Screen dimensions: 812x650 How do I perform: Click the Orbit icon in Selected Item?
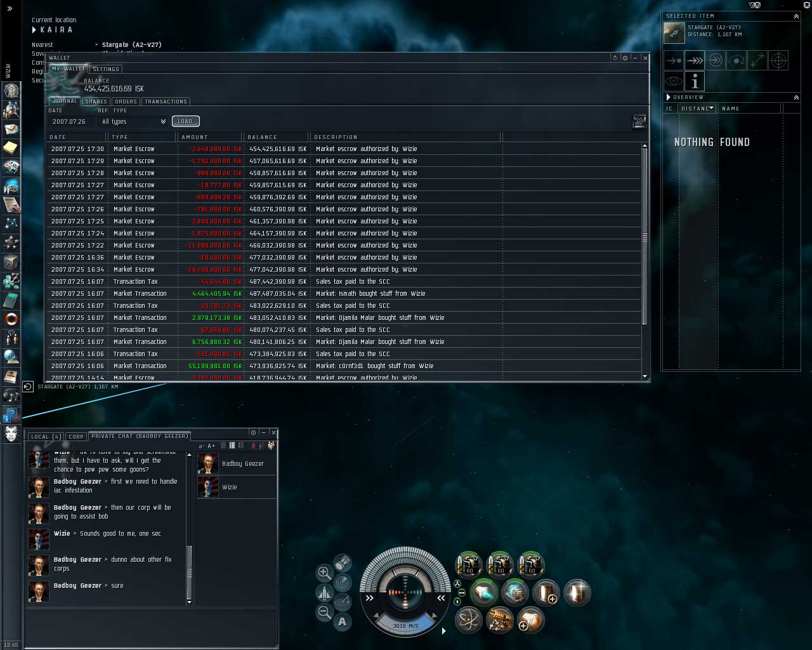pyautogui.click(x=737, y=60)
